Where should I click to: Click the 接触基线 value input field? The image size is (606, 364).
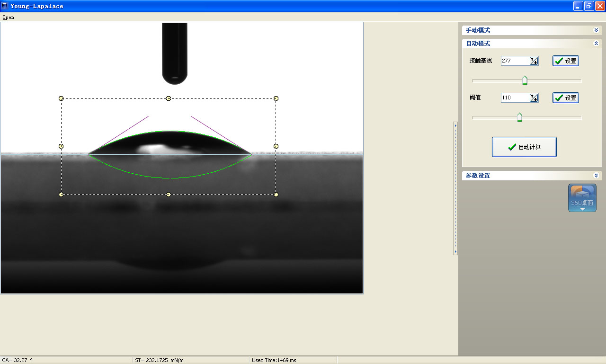pyautogui.click(x=515, y=61)
